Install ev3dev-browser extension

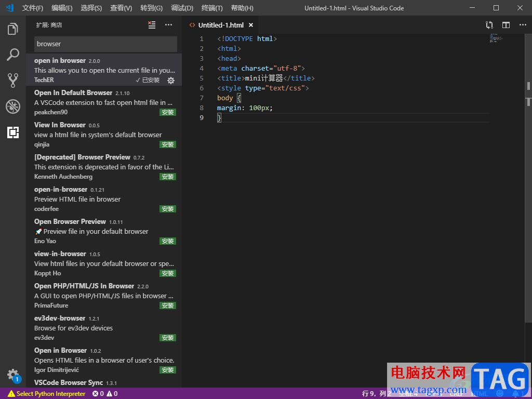(x=168, y=338)
